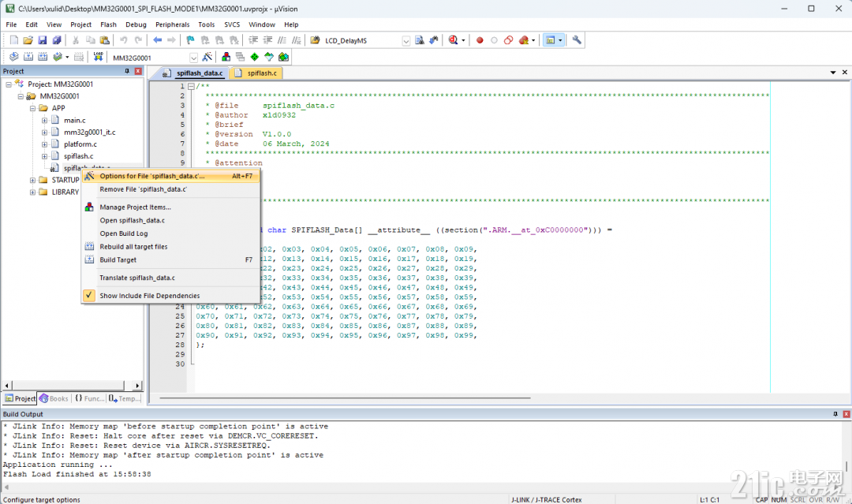Open Manage Project Items toolbar icon

226,57
